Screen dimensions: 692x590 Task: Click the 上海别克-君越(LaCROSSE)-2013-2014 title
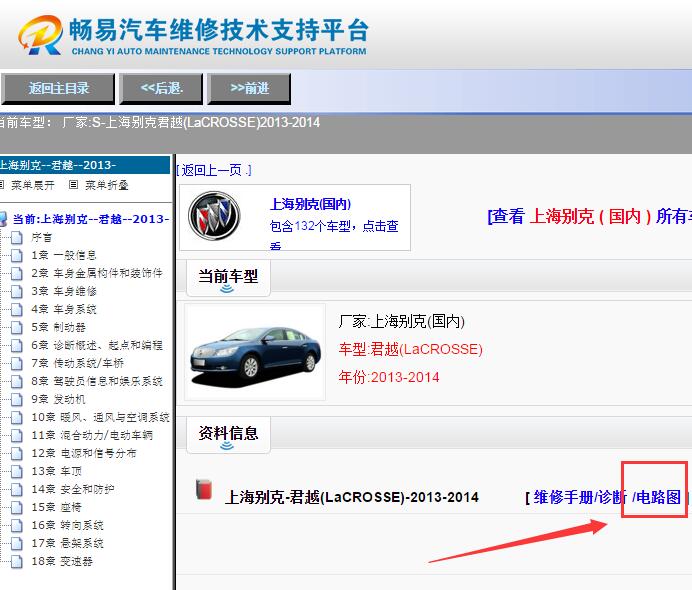(x=352, y=497)
